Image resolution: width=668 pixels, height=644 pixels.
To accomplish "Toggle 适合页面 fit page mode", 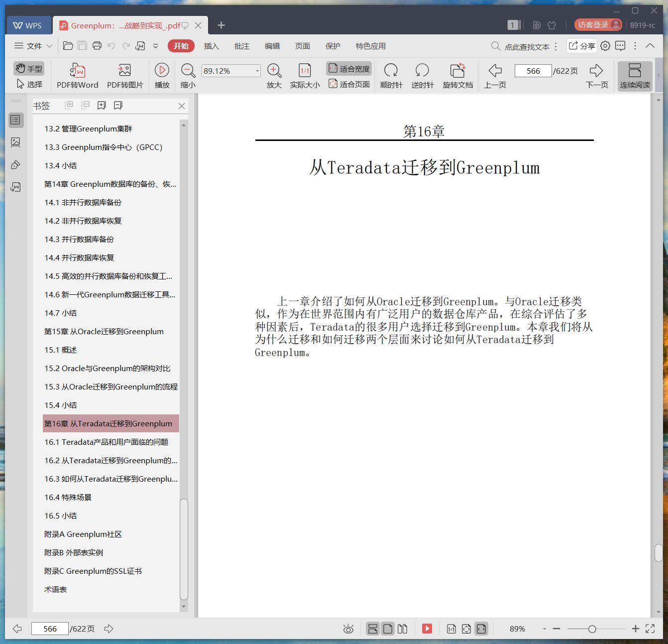I will (x=349, y=84).
